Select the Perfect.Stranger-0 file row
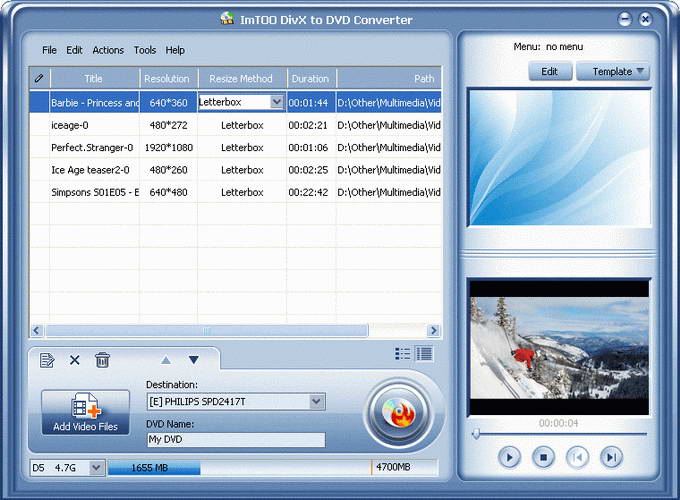The height and width of the screenshot is (500, 680). [236, 148]
